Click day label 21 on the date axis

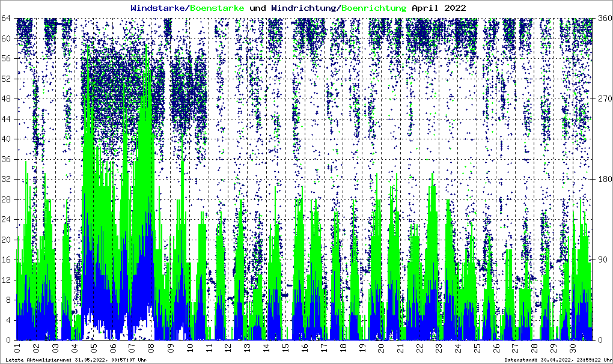click(400, 347)
